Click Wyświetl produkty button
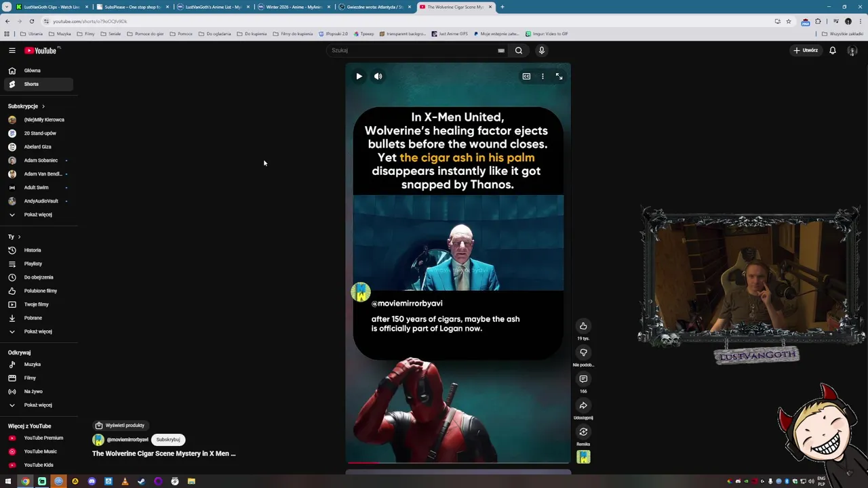868x488 pixels. [x=120, y=425]
